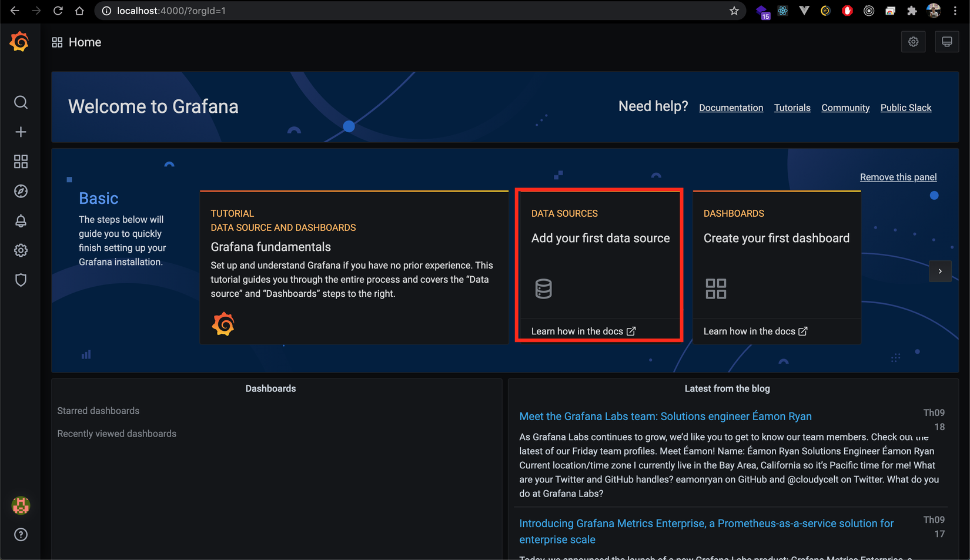The width and height of the screenshot is (970, 560).
Task: Expand next setup steps with right chevron
Action: pos(940,271)
